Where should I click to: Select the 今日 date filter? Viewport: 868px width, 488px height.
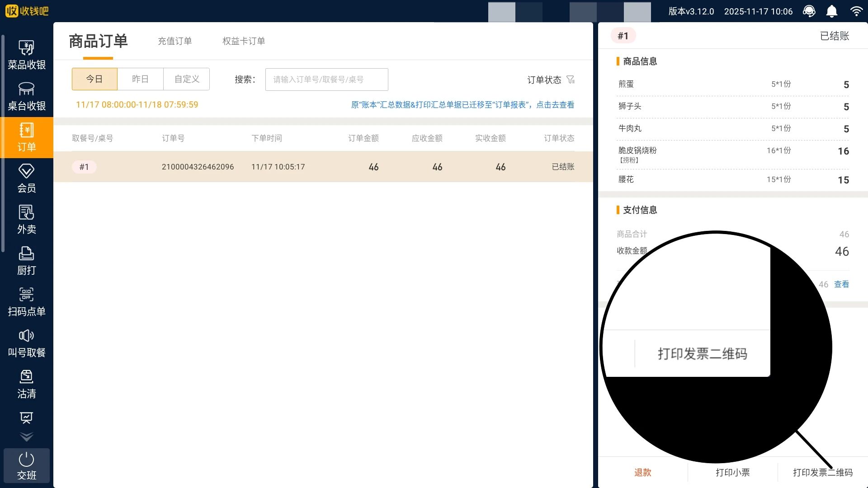pos(94,79)
